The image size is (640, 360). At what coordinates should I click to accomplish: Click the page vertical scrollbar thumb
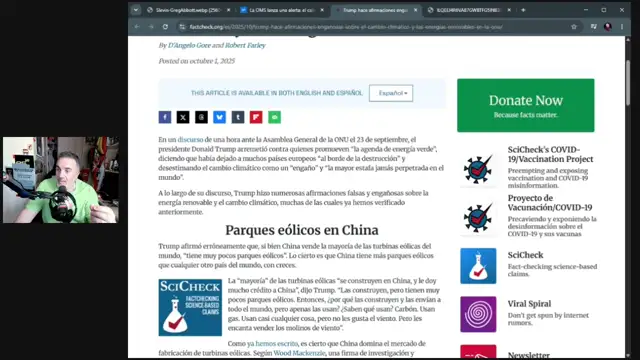(628, 82)
